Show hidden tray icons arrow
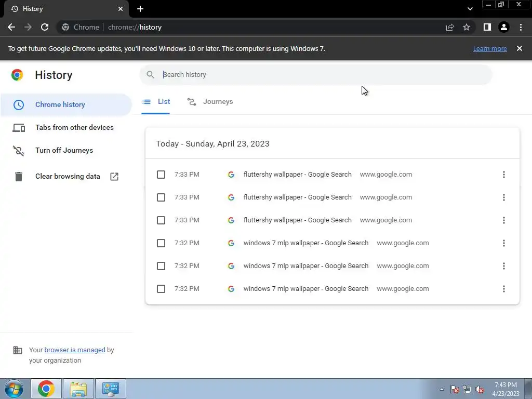 (x=442, y=389)
